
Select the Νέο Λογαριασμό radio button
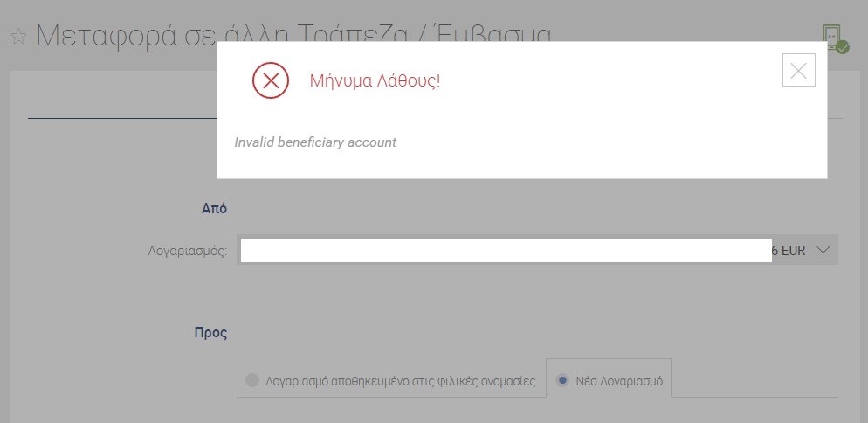click(x=563, y=380)
